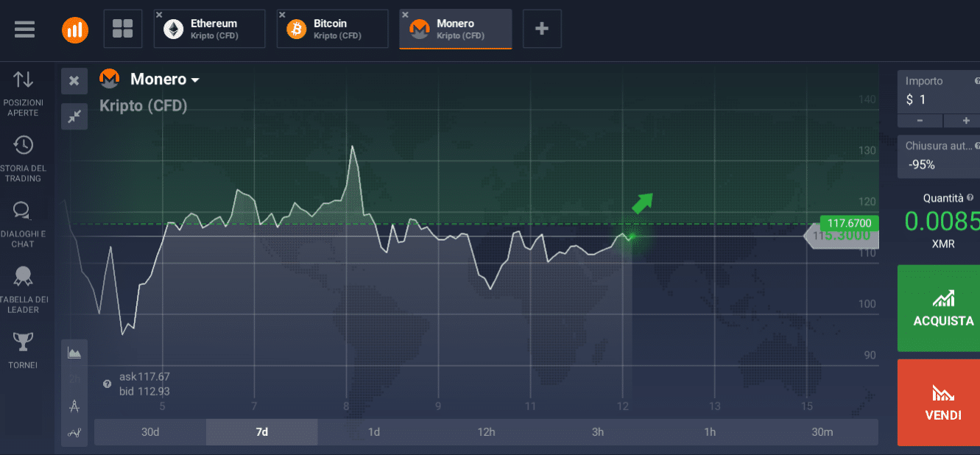Open Chiusura automatica -95% setting
This screenshot has width=980, height=455.
point(939,156)
